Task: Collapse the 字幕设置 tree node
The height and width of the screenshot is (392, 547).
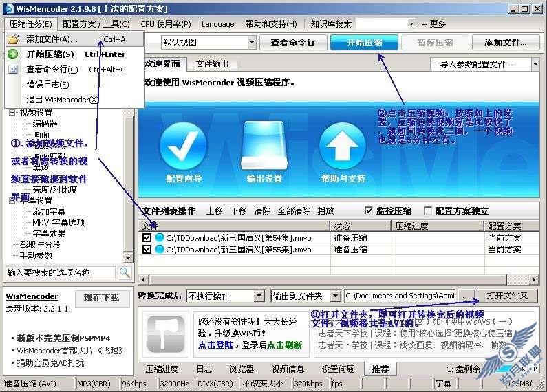Action: click(x=12, y=201)
